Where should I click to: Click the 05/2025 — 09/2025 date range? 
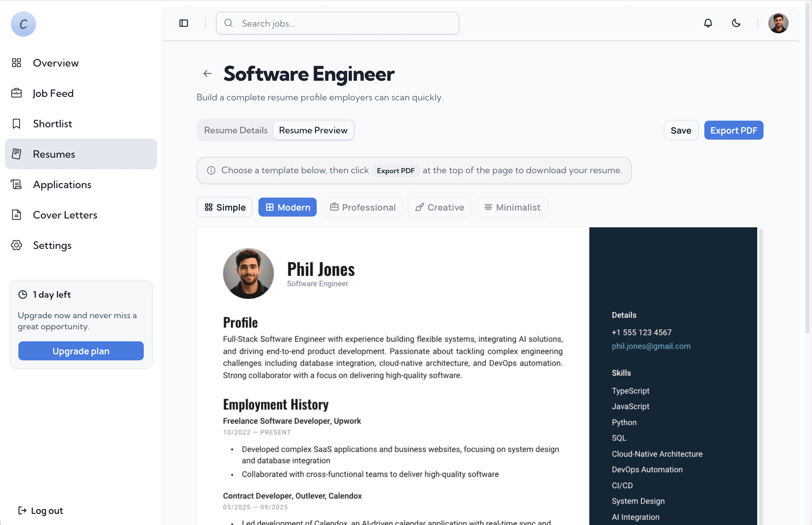(x=255, y=507)
